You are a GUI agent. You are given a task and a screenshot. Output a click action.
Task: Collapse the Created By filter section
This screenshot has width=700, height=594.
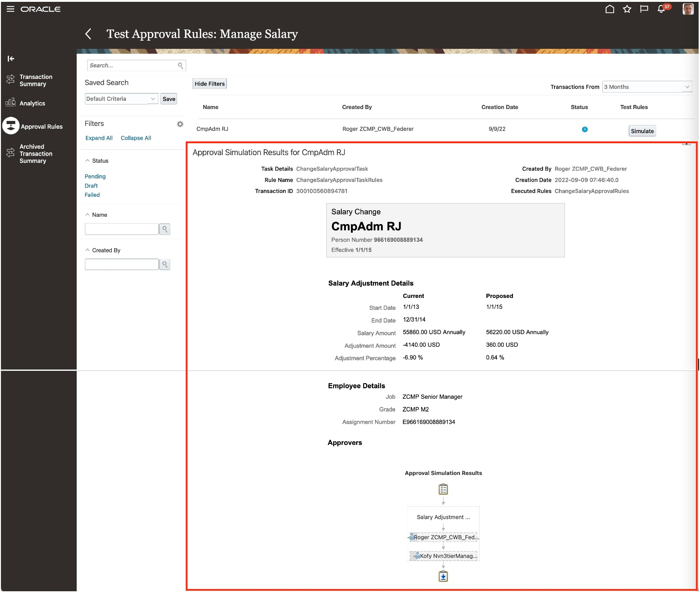[88, 250]
